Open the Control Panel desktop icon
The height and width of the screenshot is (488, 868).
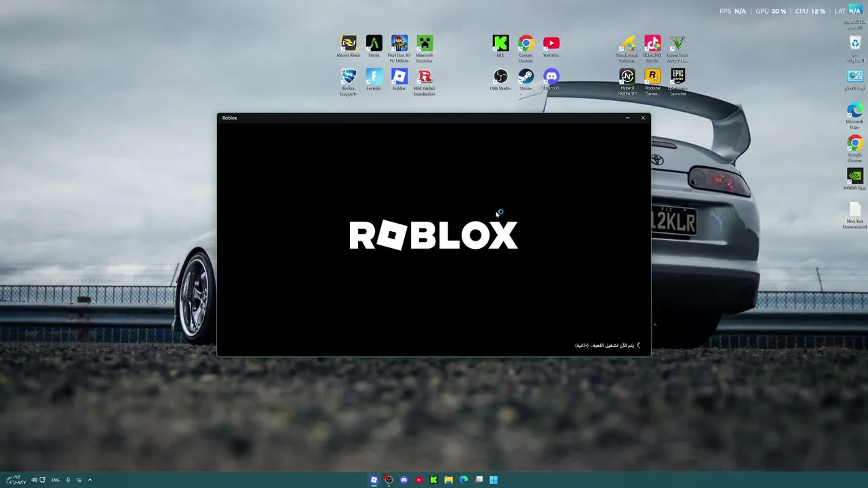pyautogui.click(x=854, y=79)
